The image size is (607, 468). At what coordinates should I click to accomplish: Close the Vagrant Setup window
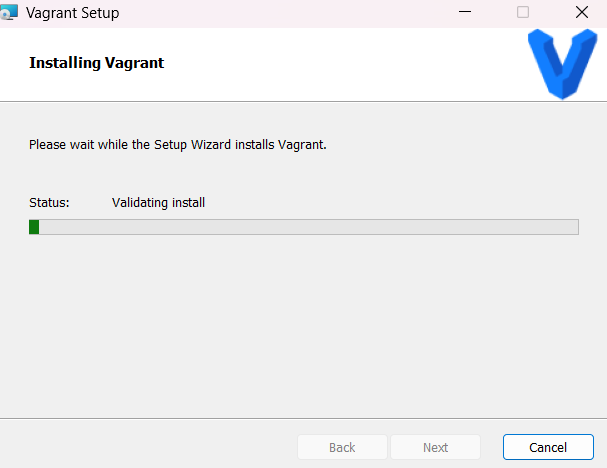[581, 13]
